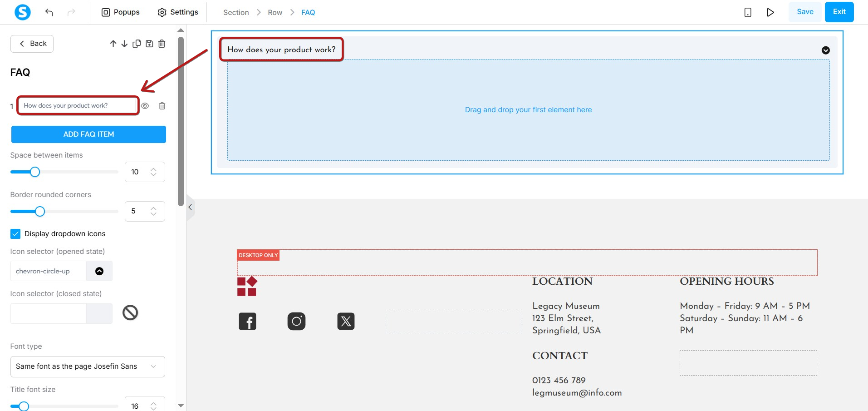The width and height of the screenshot is (868, 411).
Task: Open opened-state icon selector chevron-circle-up
Action: [48, 271]
